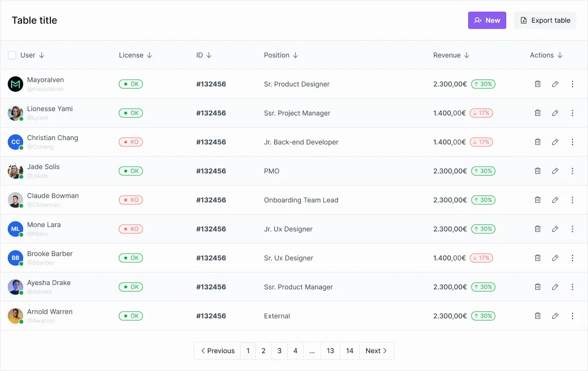Click the pagination ellipsis
This screenshot has width=588, height=371.
click(312, 351)
